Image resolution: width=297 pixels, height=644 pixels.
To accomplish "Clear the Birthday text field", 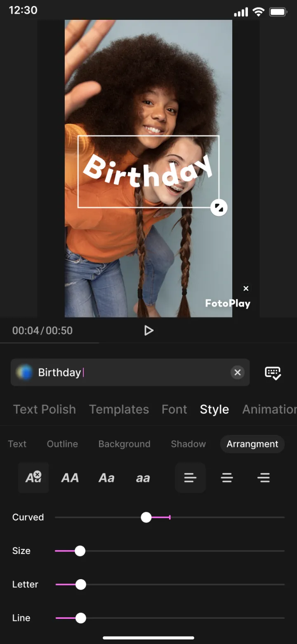I will point(237,373).
